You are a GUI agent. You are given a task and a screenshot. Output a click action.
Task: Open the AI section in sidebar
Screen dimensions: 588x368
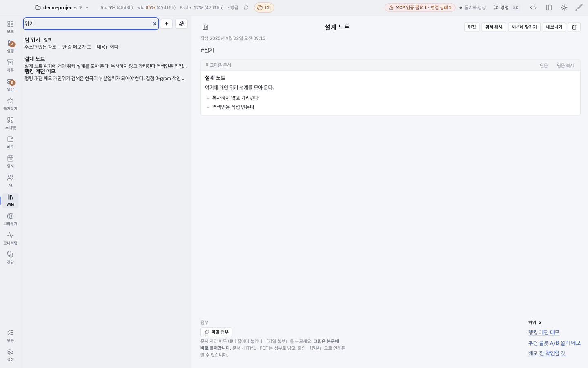[x=10, y=181]
